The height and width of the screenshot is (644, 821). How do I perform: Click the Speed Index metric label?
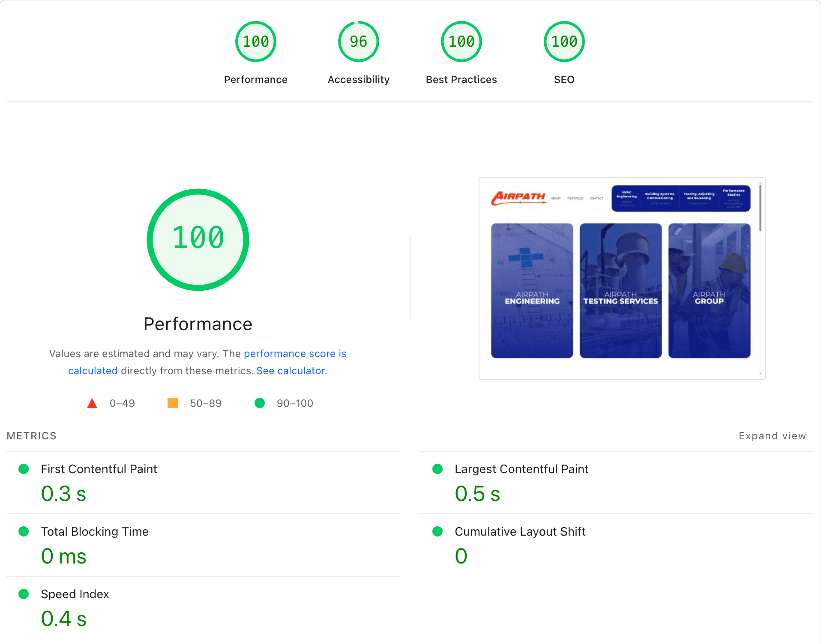click(x=75, y=594)
